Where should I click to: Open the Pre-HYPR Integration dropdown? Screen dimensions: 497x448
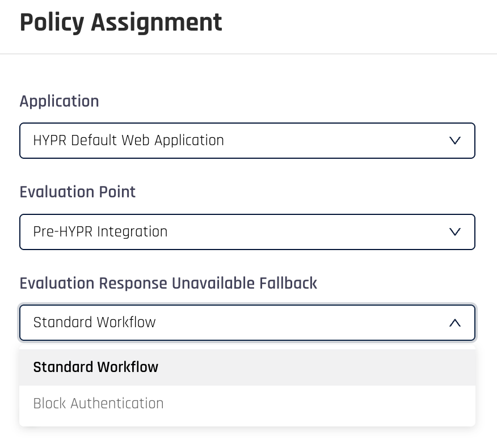247,231
